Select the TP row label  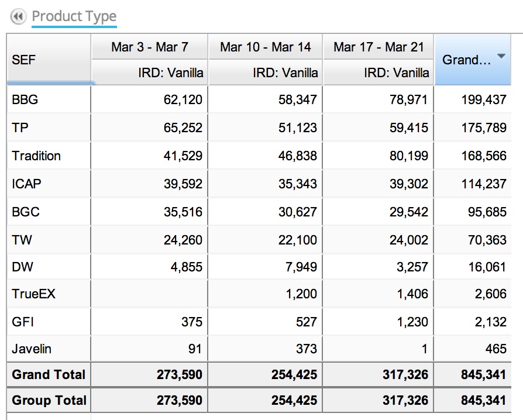[20, 128]
